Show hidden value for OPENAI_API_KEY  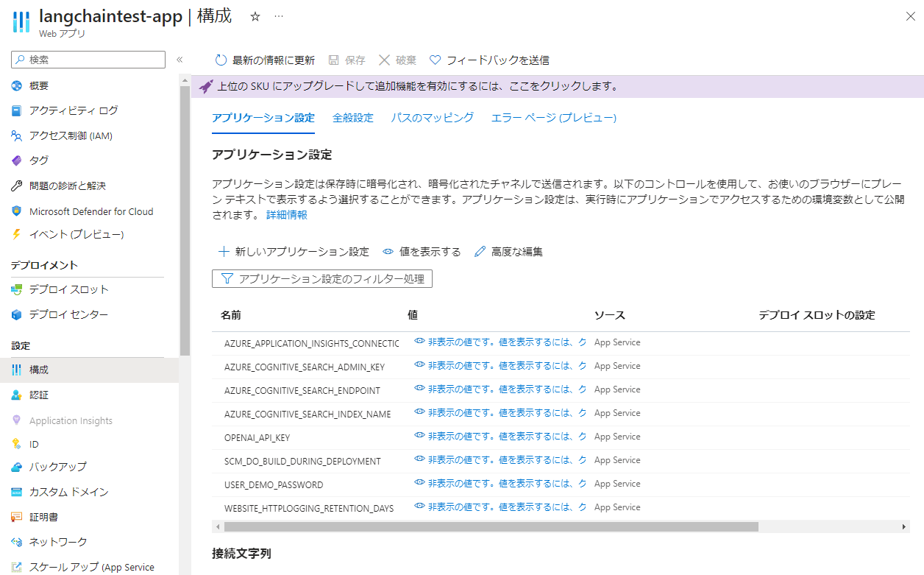point(500,436)
